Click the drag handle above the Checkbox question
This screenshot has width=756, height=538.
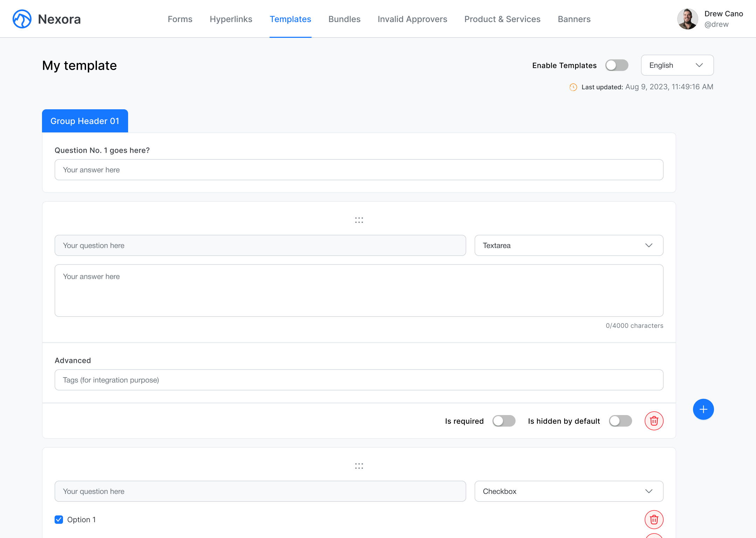(x=359, y=466)
